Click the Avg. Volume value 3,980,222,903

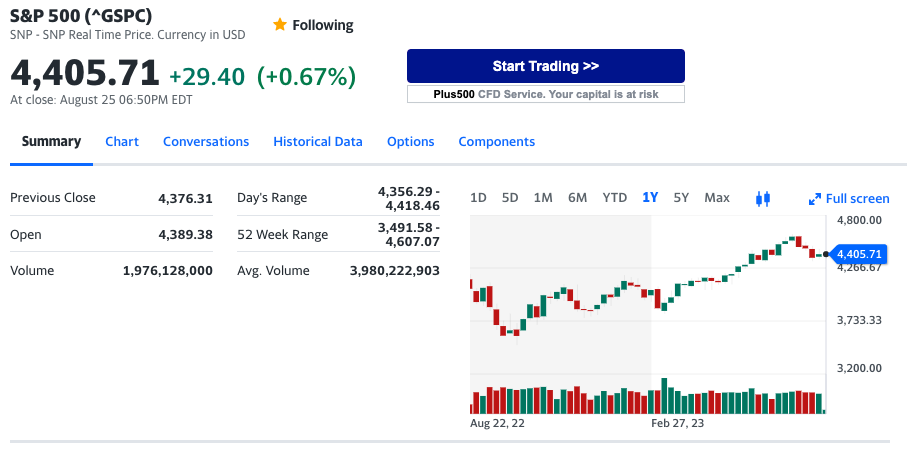click(394, 271)
